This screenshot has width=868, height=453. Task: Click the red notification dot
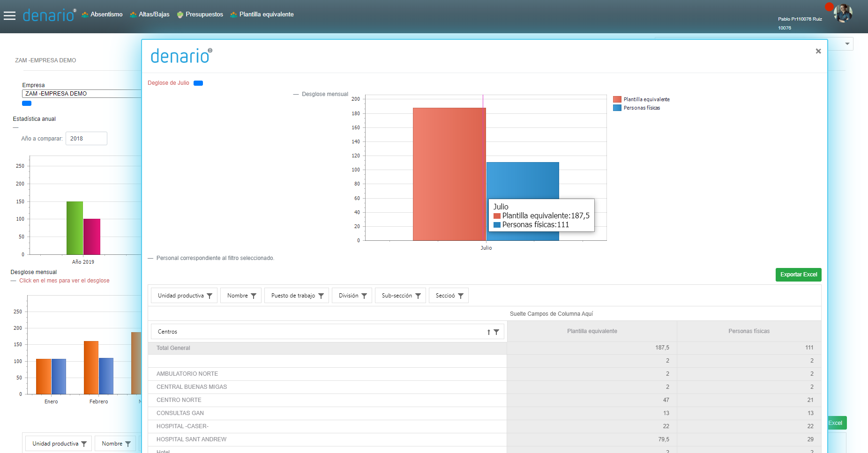click(829, 7)
